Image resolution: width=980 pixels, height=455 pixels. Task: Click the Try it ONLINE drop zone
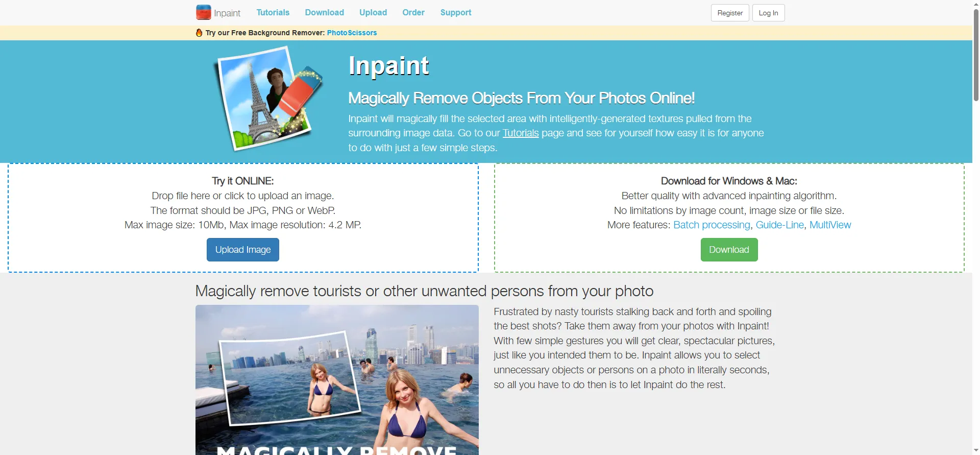[243, 218]
